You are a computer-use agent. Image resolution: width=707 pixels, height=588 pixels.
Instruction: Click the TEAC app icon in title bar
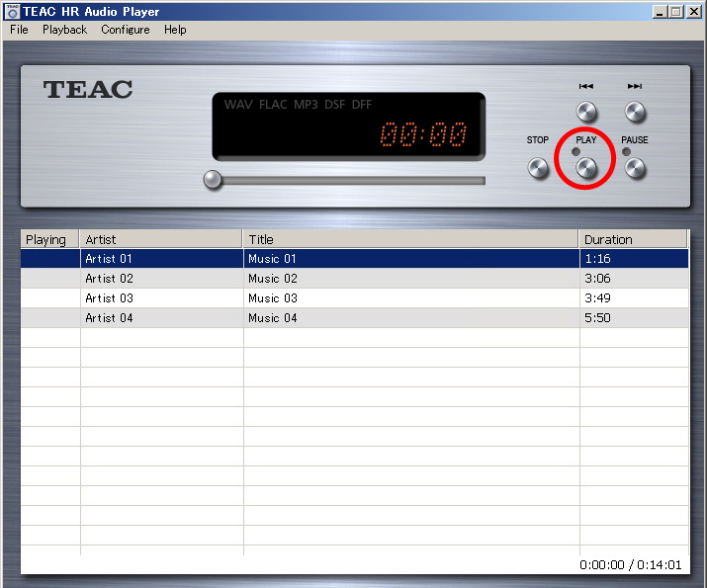click(x=12, y=11)
